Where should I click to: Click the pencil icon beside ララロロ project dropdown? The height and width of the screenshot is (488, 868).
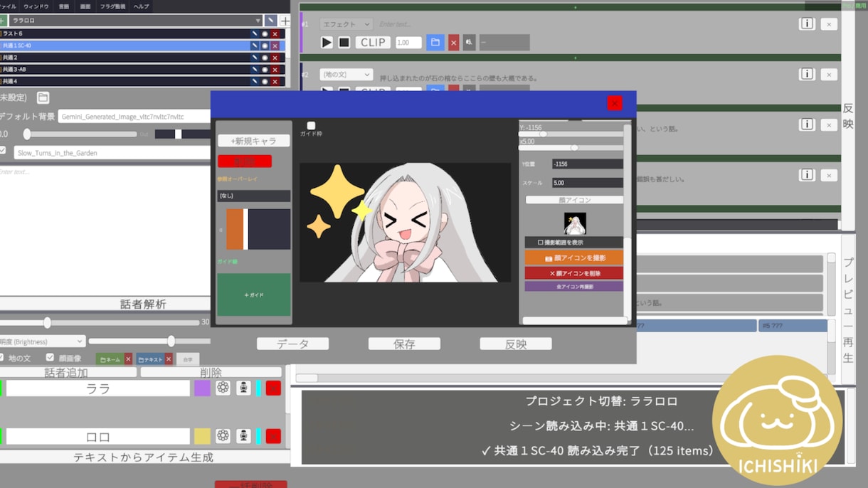pyautogui.click(x=271, y=21)
